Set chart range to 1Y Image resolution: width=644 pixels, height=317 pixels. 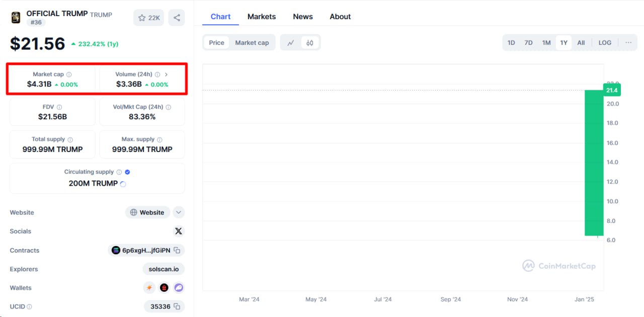(563, 43)
